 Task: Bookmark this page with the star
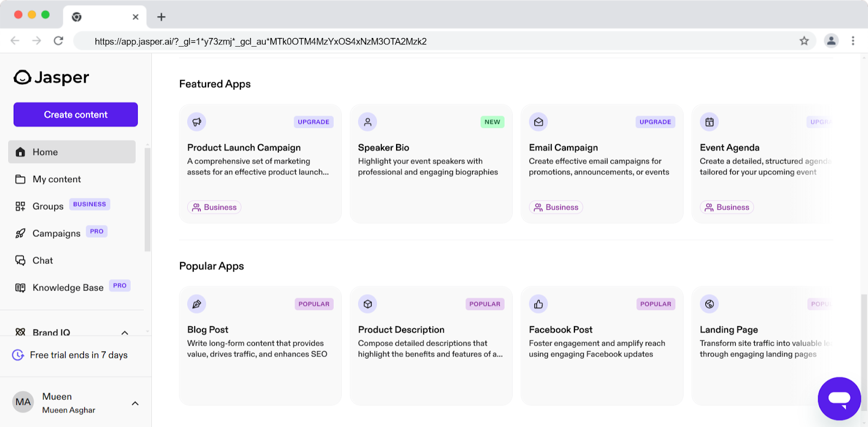point(804,41)
